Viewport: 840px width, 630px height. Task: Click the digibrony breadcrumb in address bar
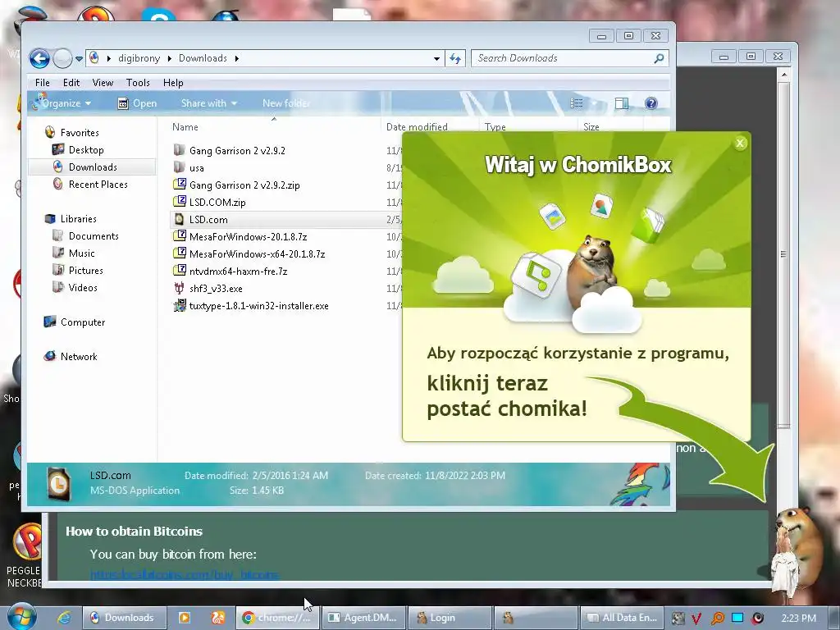click(x=139, y=58)
